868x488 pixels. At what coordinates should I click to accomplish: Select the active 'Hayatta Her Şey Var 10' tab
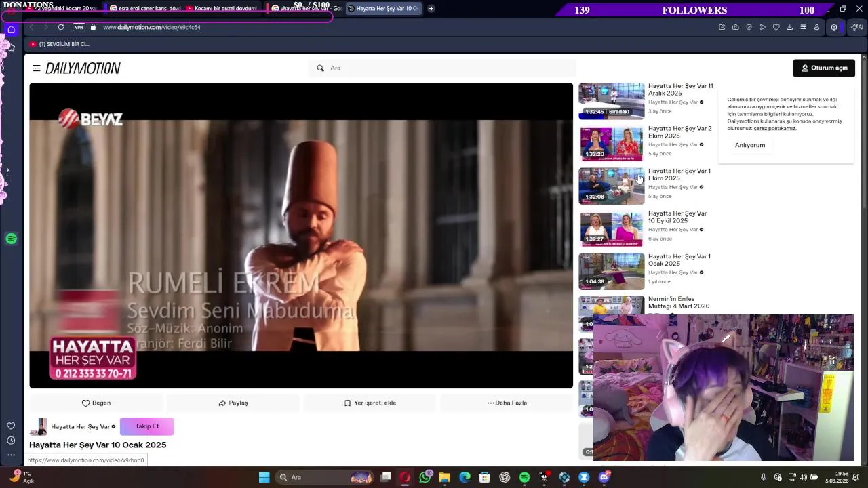point(383,9)
